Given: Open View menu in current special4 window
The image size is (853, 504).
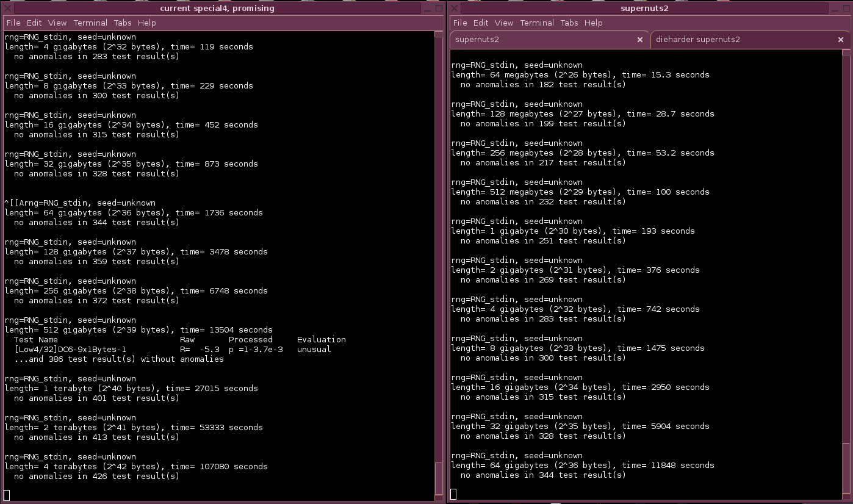Looking at the screenshot, I should click(57, 23).
